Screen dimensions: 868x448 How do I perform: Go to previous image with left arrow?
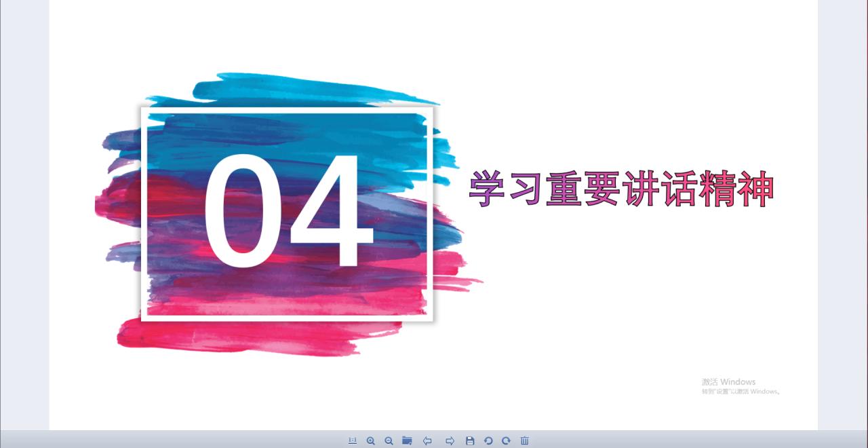pyautogui.click(x=427, y=441)
